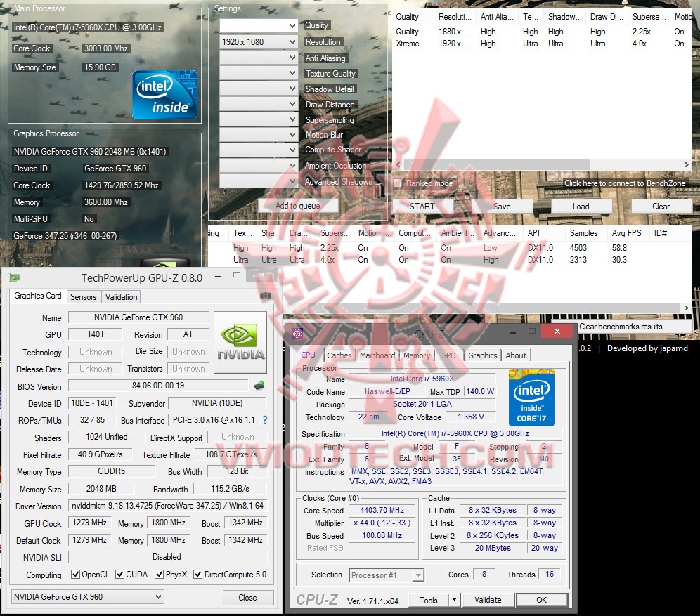Viewport: 700px width, 616px height.
Task: Click the GPU-Z title bar app icon
Action: (x=15, y=278)
